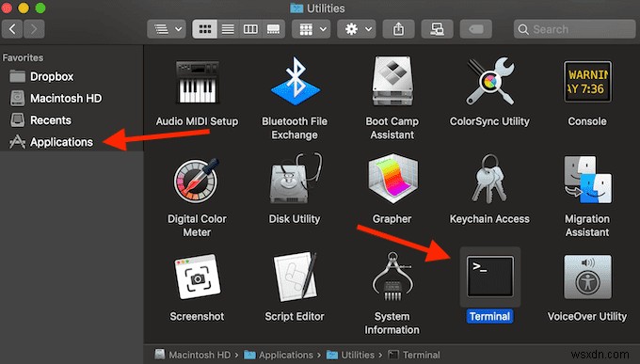Click the Script Editor name label
640x364 pixels.
click(x=295, y=316)
